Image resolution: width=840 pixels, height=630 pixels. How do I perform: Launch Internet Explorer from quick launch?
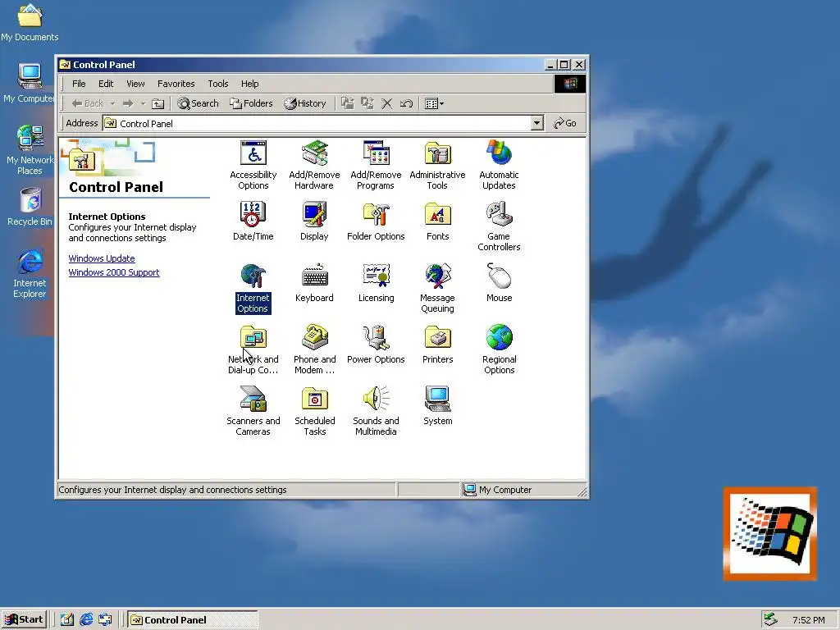point(86,619)
